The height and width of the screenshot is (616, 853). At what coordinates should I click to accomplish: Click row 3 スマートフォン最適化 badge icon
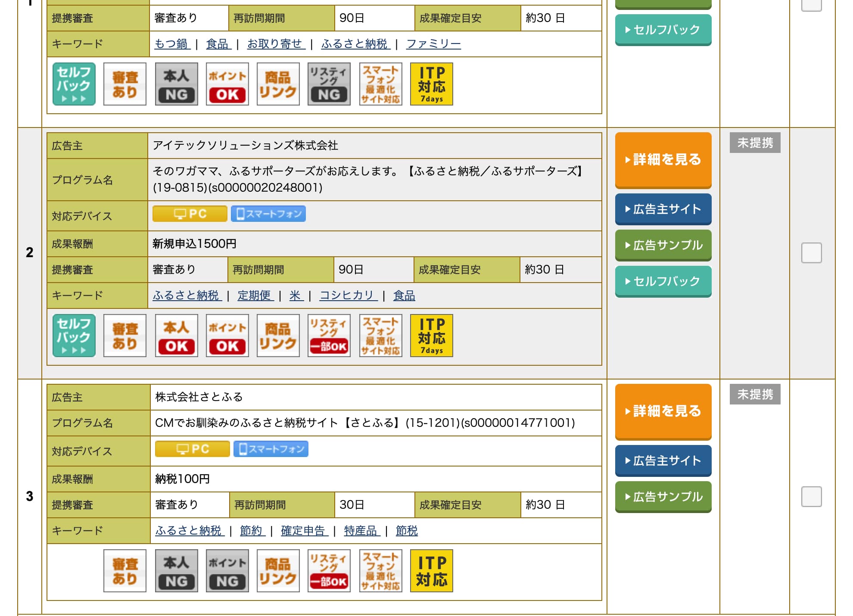380,571
